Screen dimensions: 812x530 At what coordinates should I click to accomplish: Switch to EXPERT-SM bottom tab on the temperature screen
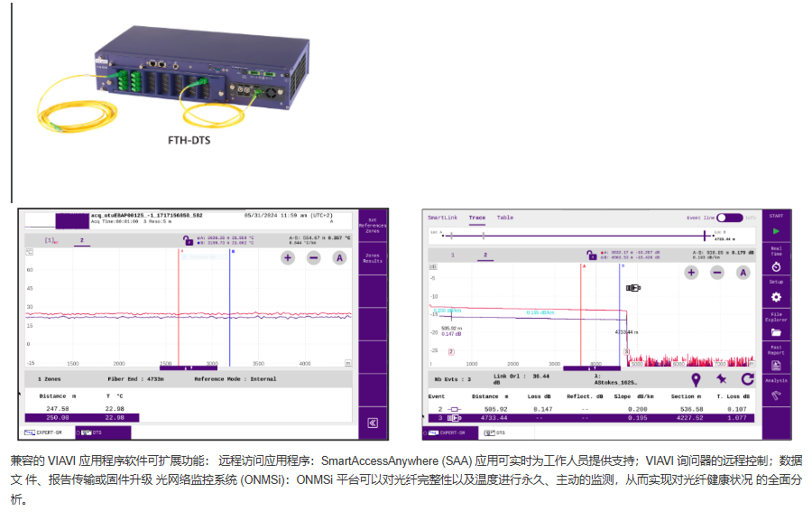click(x=48, y=432)
